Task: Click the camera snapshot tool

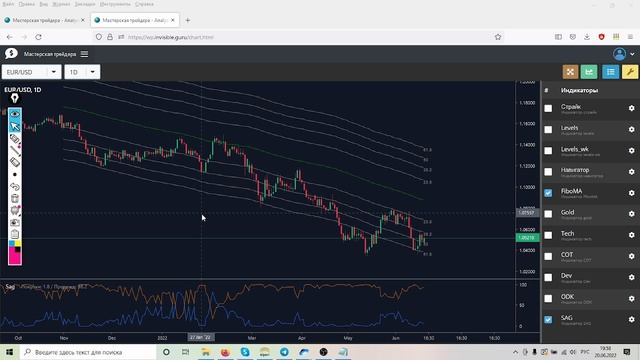Action: (x=15, y=223)
